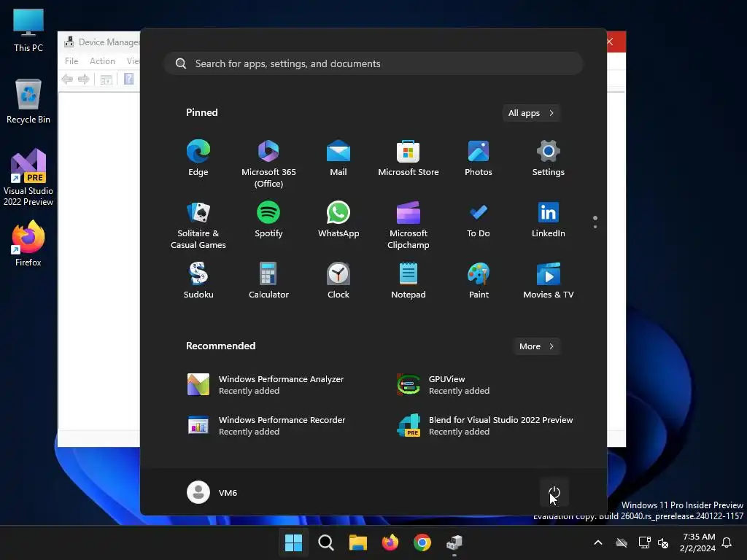The height and width of the screenshot is (560, 747).
Task: Open Settings from pinned apps
Action: click(x=549, y=158)
